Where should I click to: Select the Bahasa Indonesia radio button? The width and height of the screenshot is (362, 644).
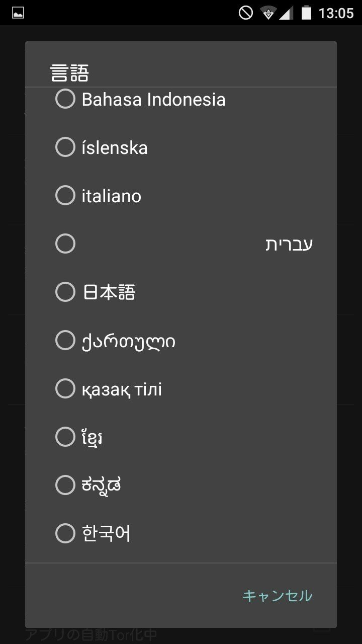point(65,99)
